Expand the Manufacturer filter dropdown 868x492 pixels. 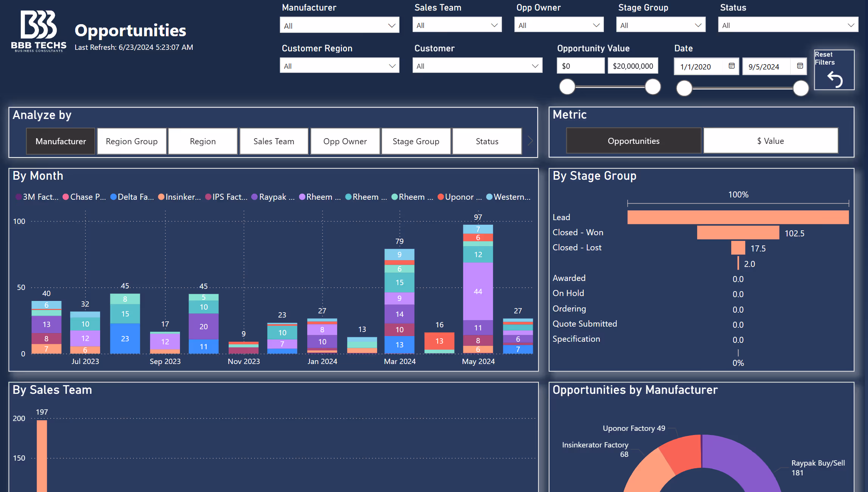point(339,26)
